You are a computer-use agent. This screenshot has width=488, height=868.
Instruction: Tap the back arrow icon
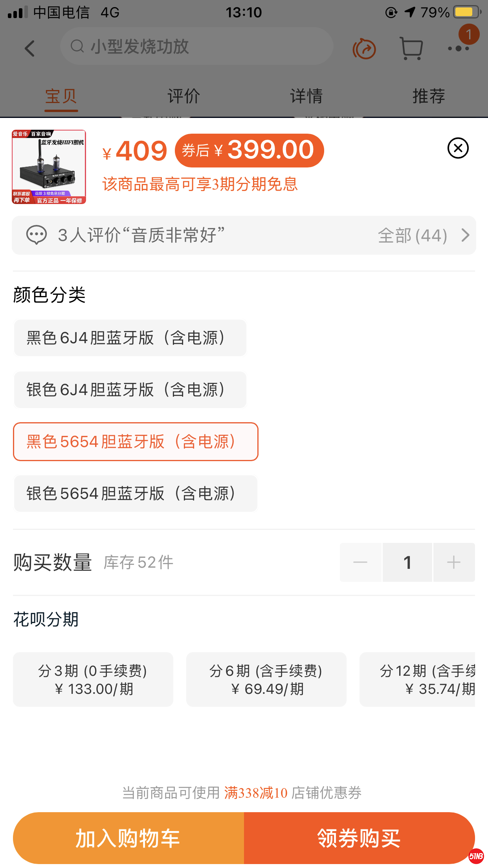pos(30,49)
